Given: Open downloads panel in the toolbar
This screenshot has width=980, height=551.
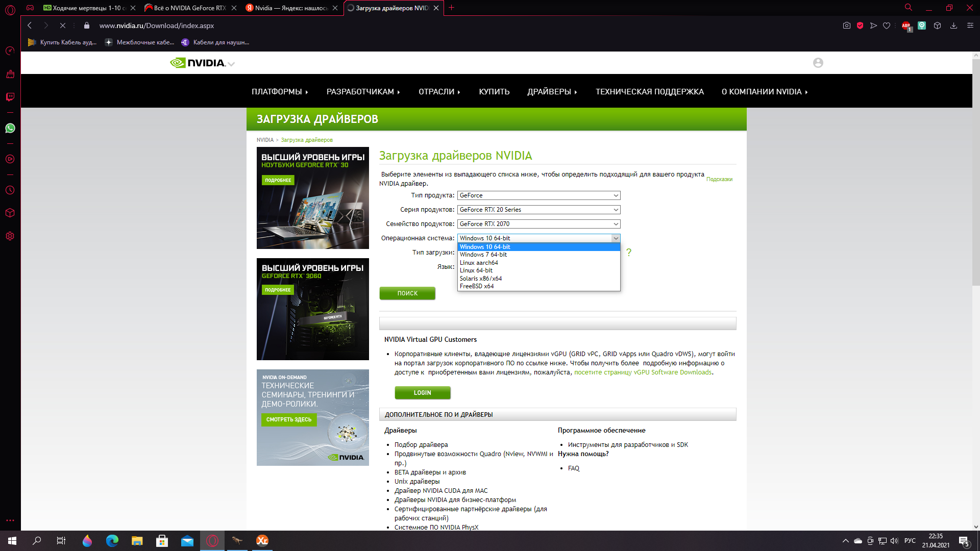Looking at the screenshot, I should pos(953,26).
